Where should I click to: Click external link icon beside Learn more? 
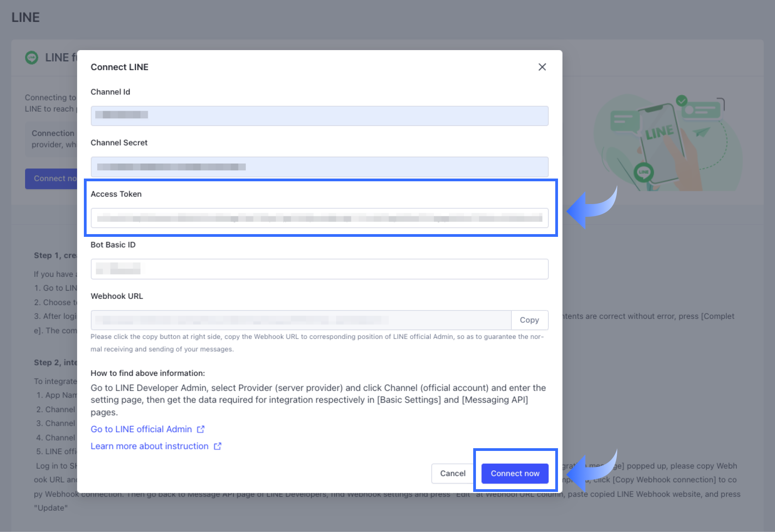tap(217, 446)
